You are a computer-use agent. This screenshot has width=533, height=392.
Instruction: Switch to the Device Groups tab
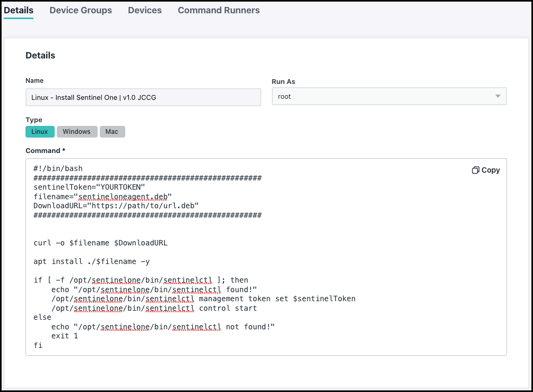[x=81, y=10]
